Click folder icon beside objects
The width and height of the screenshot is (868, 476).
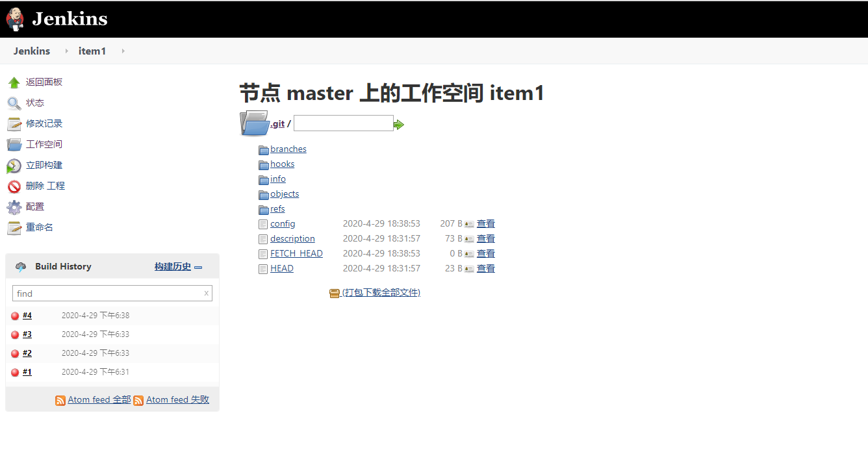[x=263, y=195]
